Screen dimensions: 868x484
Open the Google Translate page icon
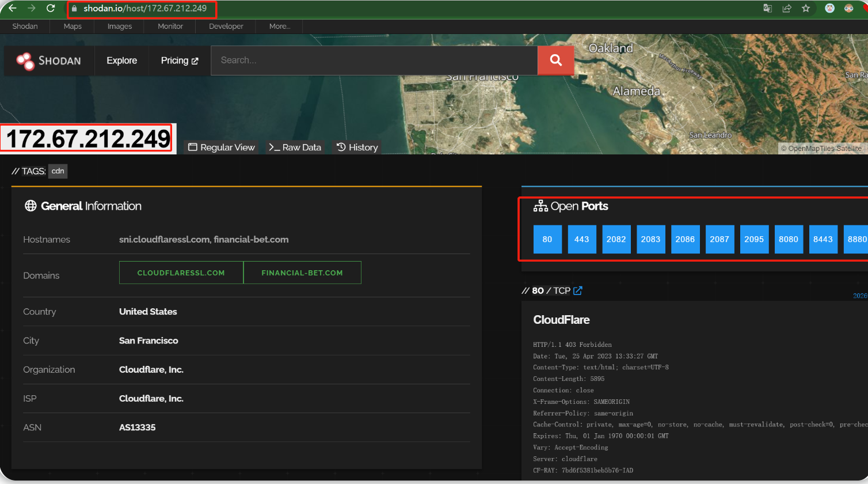767,8
